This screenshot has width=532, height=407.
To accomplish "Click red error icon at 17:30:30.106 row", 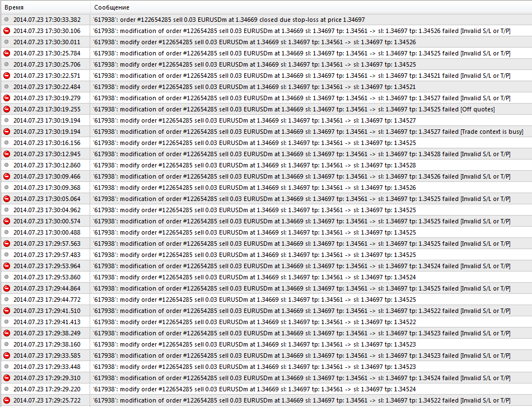I will pyautogui.click(x=7, y=31).
